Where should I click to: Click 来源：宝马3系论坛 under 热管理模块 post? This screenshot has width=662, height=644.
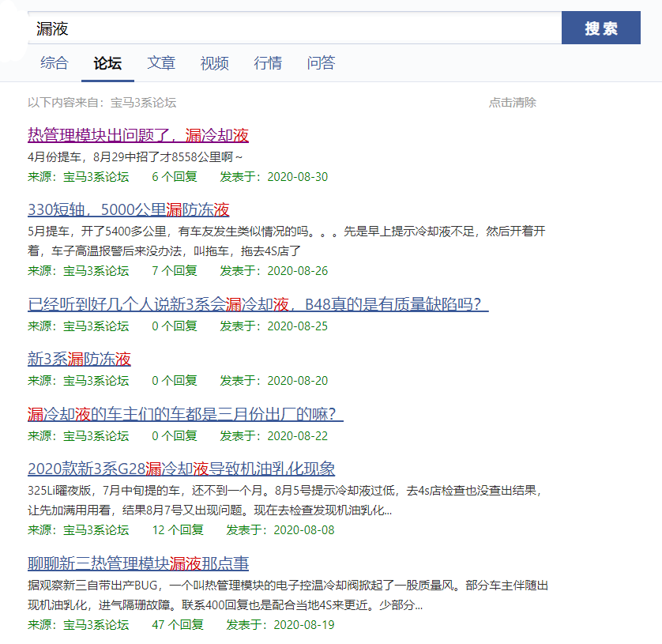(78, 176)
